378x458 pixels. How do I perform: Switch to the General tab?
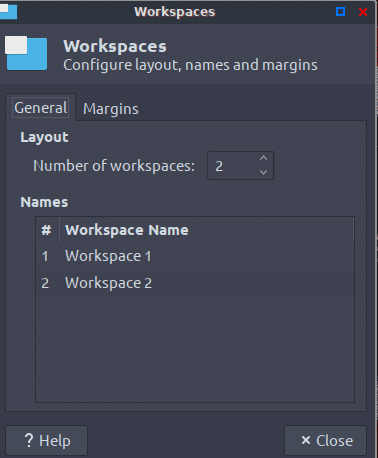[41, 108]
